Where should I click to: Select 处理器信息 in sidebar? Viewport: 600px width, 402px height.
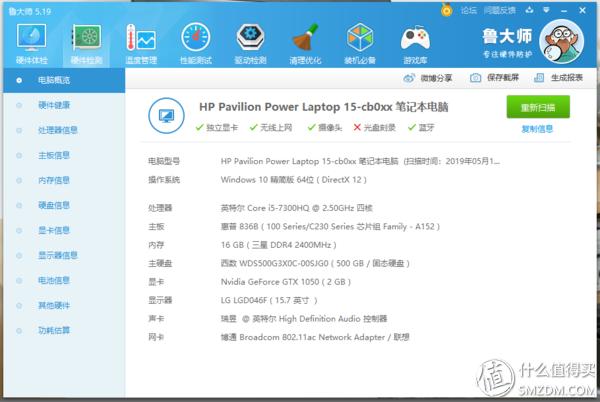[x=64, y=130]
